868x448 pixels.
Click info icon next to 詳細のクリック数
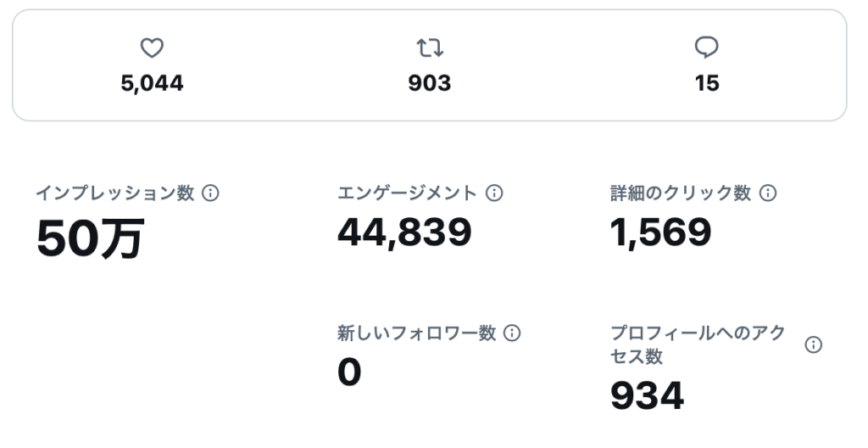(x=768, y=193)
